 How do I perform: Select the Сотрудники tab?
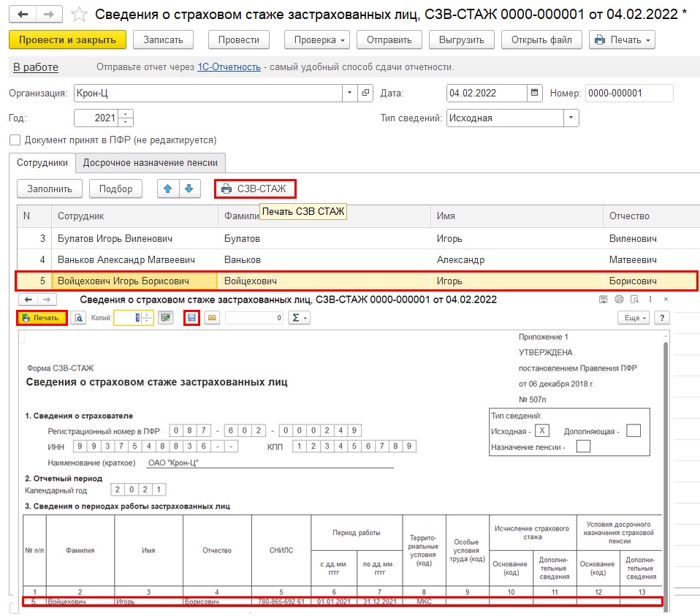click(42, 162)
